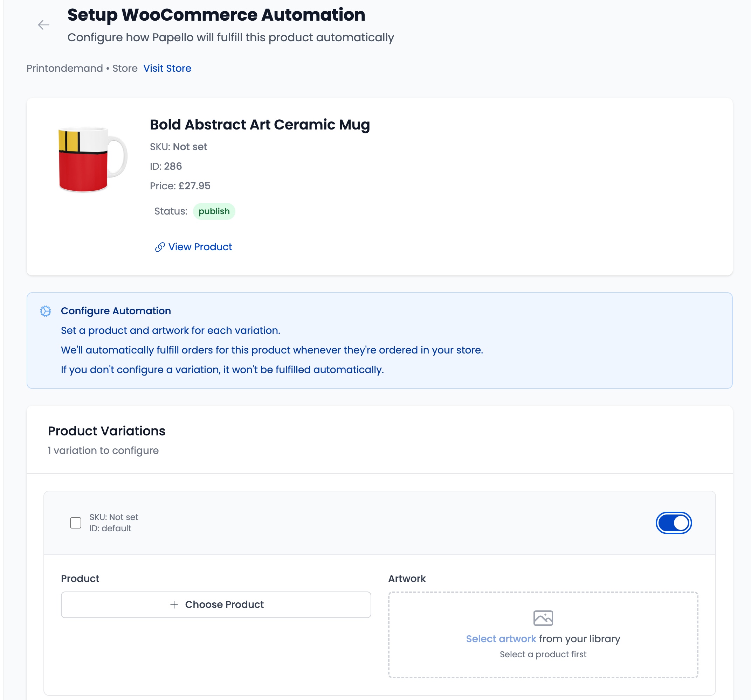The image size is (751, 700).
Task: Click the product ID 286 text
Action: (x=166, y=167)
